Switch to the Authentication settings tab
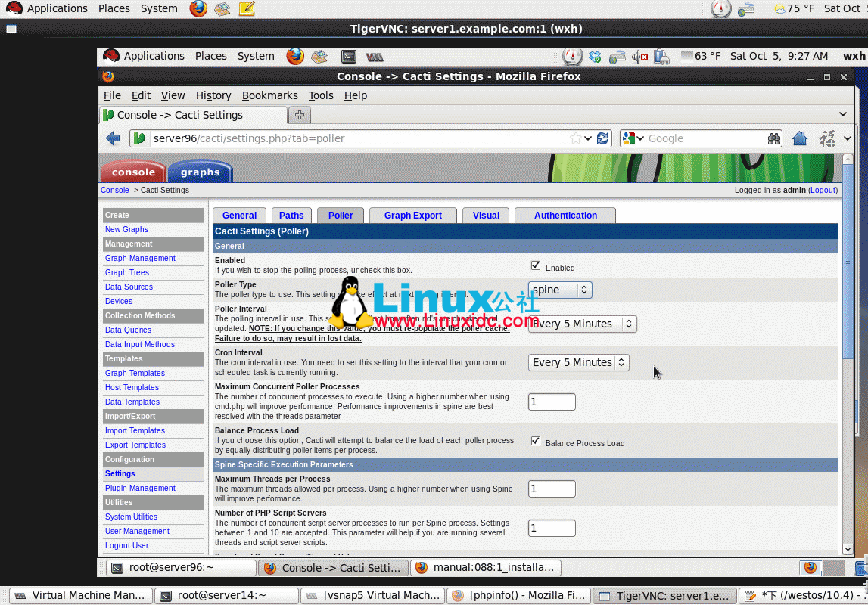 565,216
